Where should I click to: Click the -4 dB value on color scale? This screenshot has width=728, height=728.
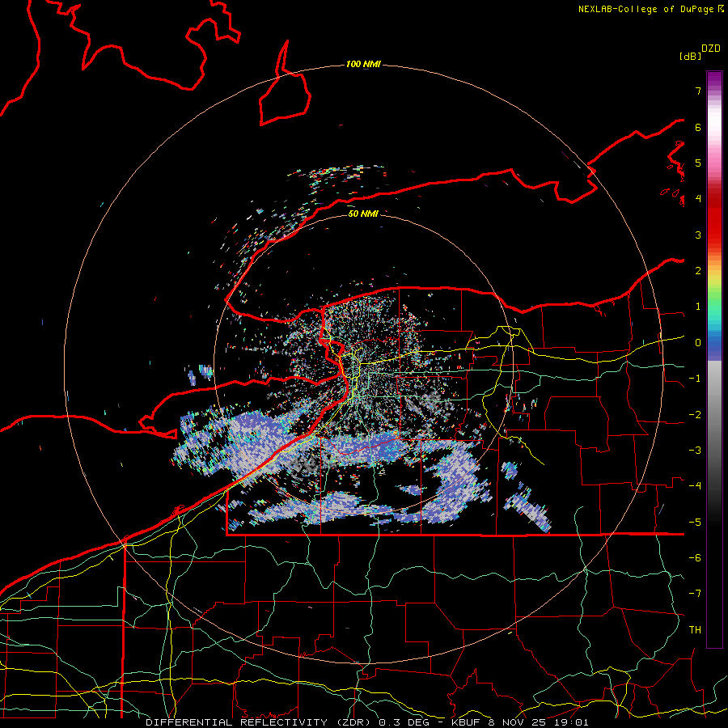pyautogui.click(x=695, y=485)
